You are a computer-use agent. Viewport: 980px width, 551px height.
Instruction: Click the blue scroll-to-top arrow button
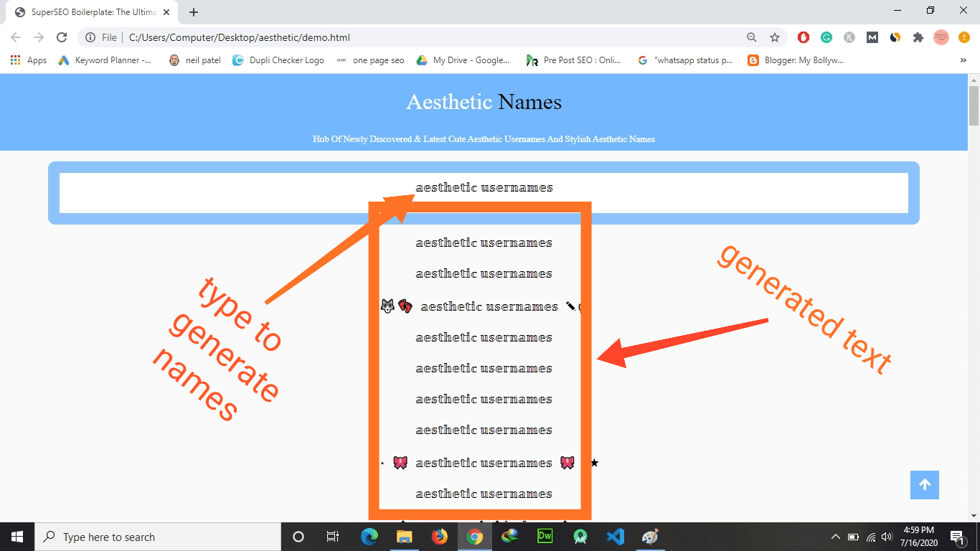925,484
